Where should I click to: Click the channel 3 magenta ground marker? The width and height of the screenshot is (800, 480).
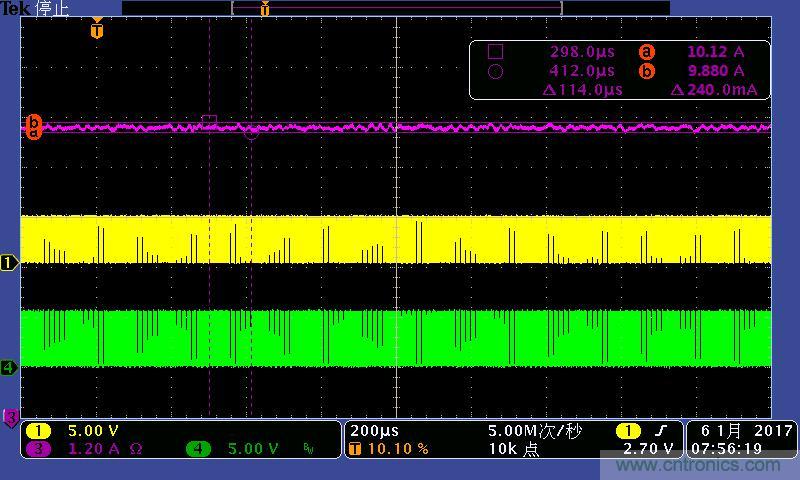11,416
